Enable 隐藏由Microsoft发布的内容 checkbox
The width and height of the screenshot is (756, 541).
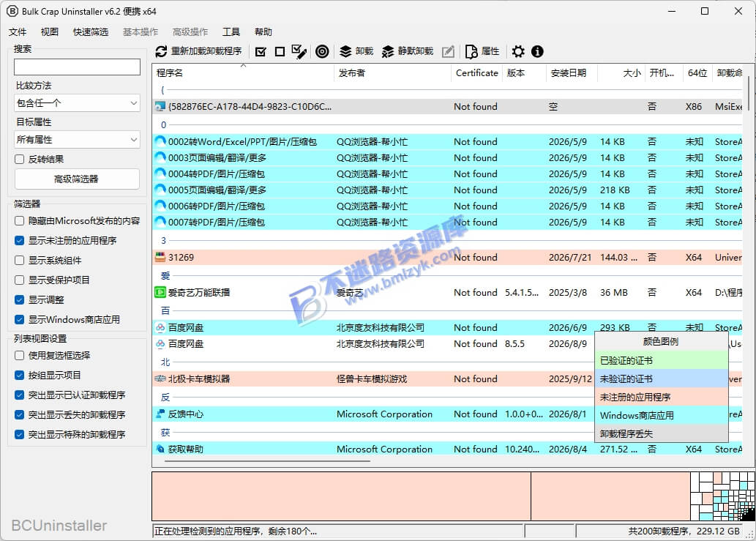pos(20,221)
